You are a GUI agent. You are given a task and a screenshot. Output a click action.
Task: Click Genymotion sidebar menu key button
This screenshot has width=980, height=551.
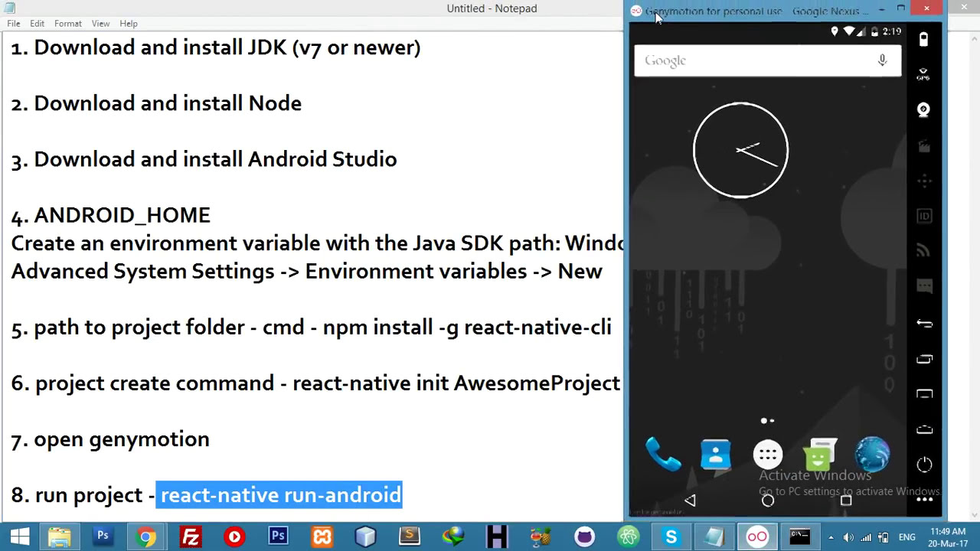point(924,394)
